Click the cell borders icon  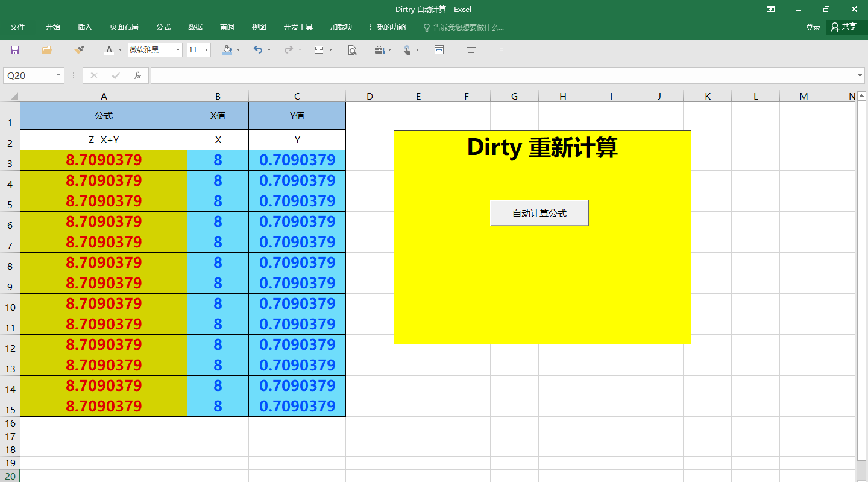coord(319,50)
